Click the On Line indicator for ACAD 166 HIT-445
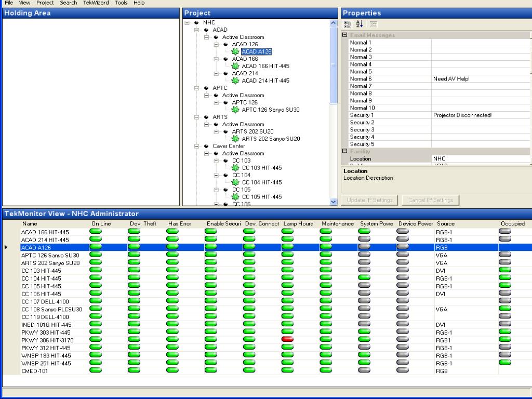Viewport: 532px width, 399px height. (96, 231)
